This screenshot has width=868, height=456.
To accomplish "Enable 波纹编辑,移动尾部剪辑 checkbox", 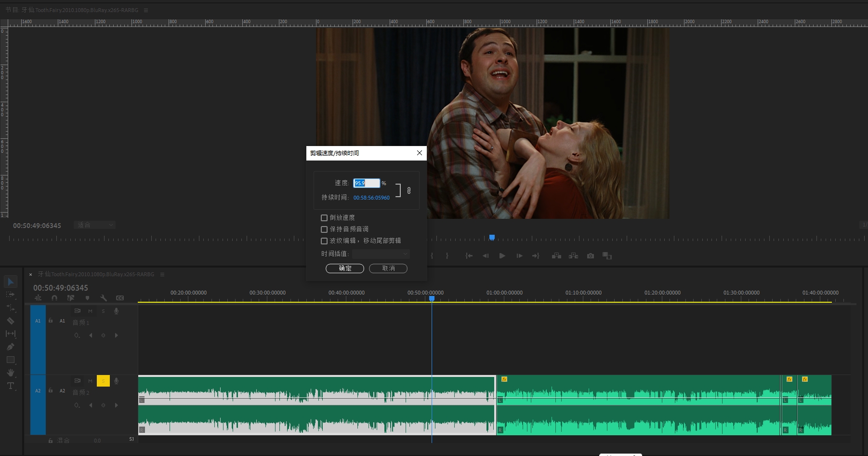I will coord(324,241).
